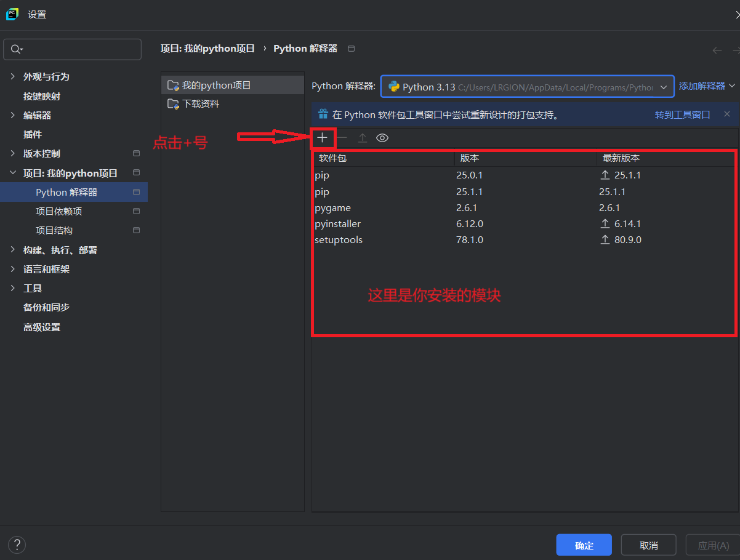Open the 添加解释器 dropdown
The height and width of the screenshot is (560, 740).
point(707,86)
